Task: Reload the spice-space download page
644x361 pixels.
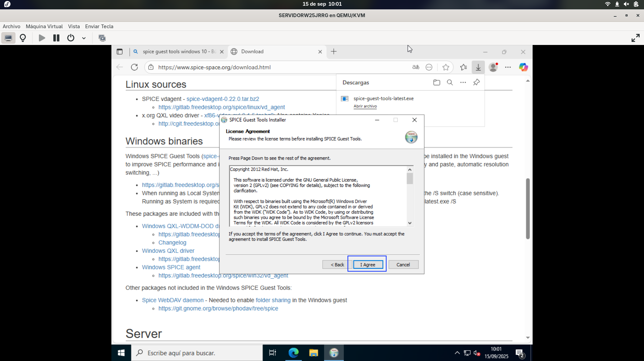Action: (135, 67)
